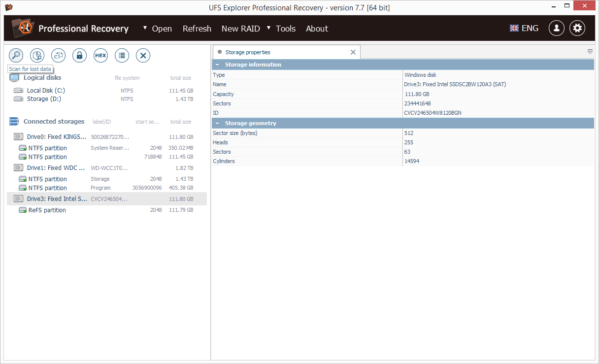This screenshot has width=599, height=364.
Task: Click the ENG language selector
Action: (x=530, y=29)
